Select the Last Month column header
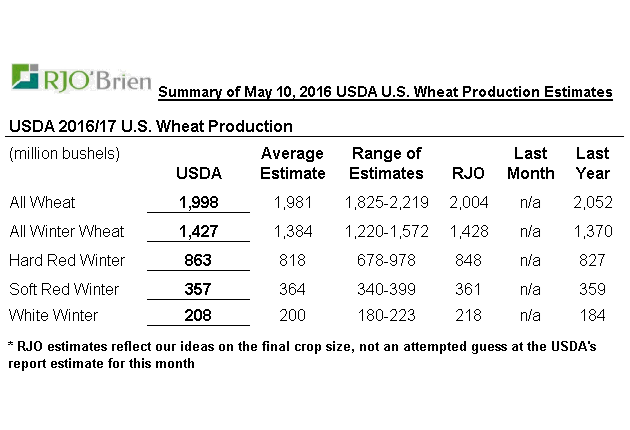The height and width of the screenshot is (430, 630). [x=531, y=163]
